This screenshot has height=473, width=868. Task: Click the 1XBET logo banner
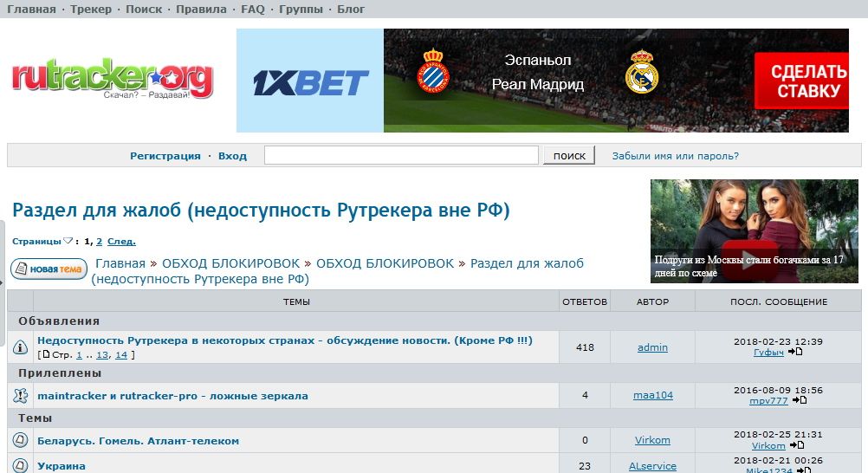coord(310,81)
